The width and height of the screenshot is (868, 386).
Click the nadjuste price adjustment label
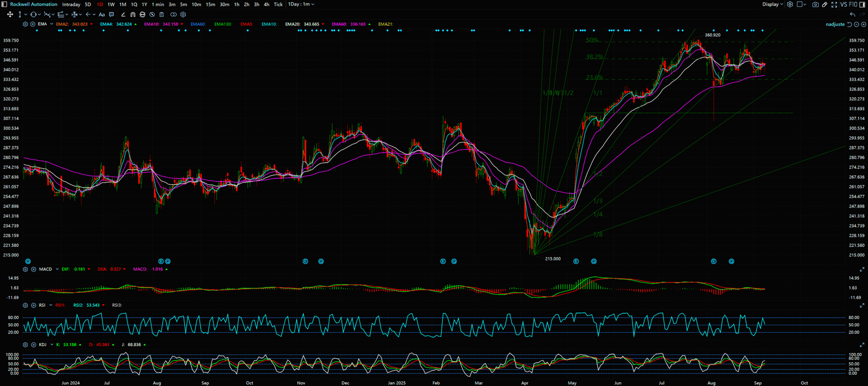[835, 24]
